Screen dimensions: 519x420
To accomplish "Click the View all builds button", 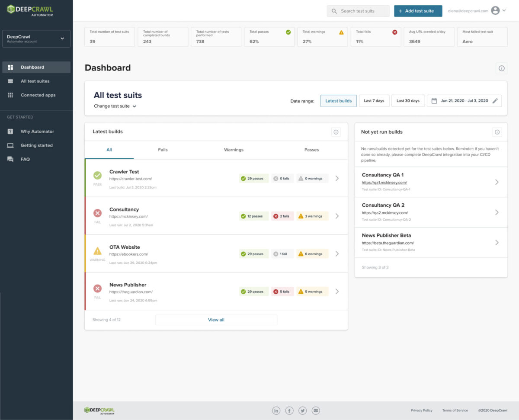I will coord(216,320).
